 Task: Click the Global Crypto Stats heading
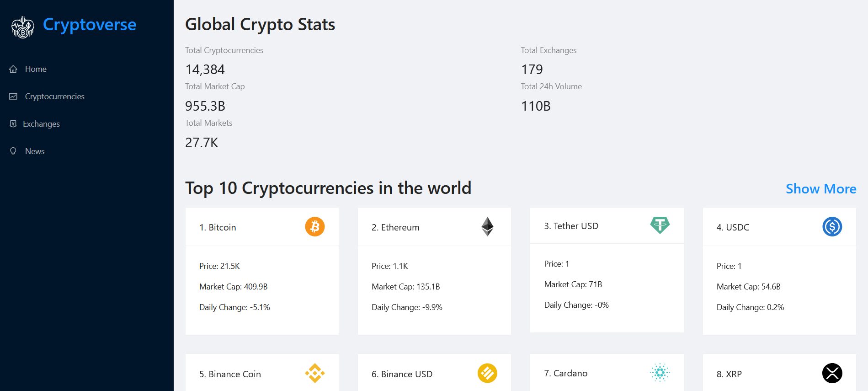(x=260, y=25)
